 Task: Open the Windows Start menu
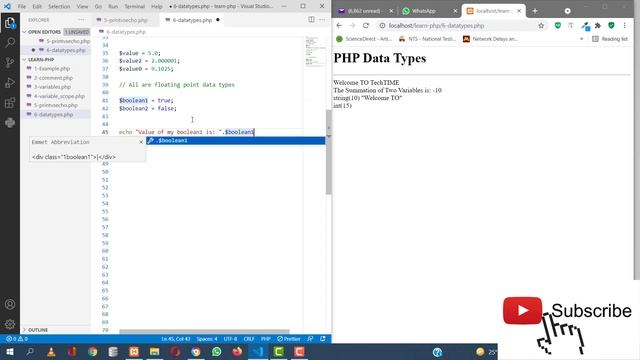point(10,352)
